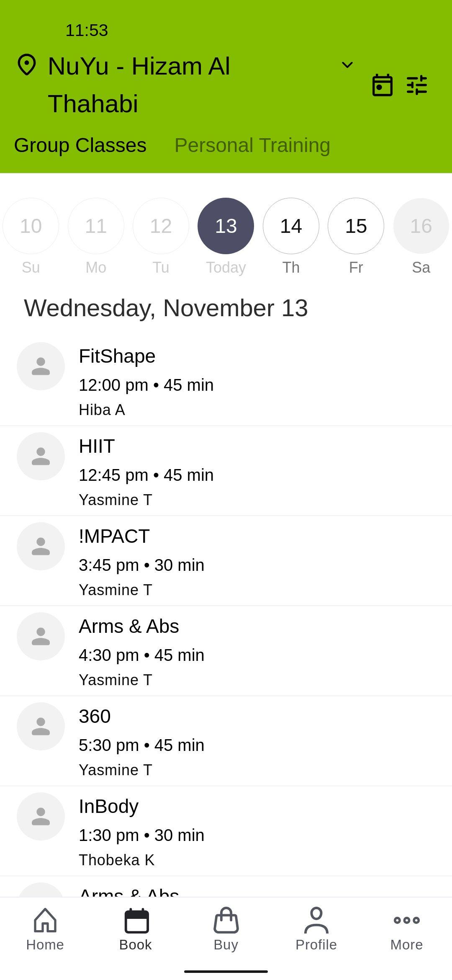This screenshot has height=980, width=452.
Task: Open the FitShape 12:00 pm class
Action: click(x=226, y=381)
